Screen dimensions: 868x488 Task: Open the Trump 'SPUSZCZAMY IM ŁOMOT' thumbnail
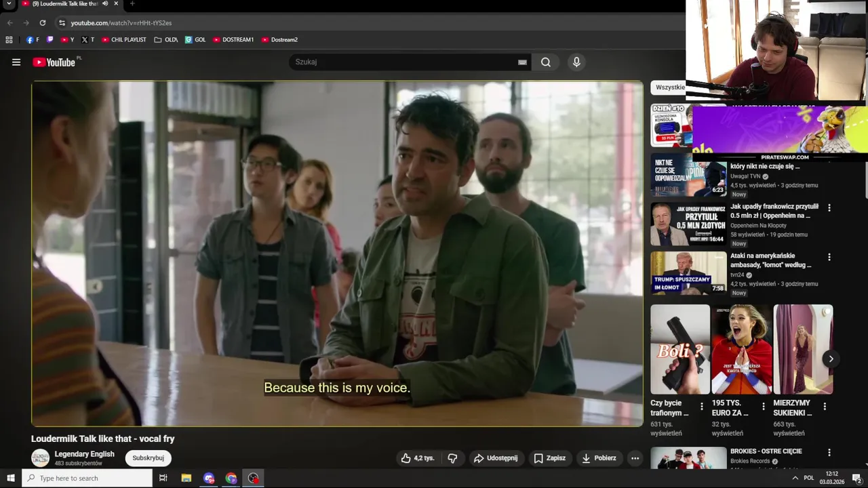tap(688, 273)
